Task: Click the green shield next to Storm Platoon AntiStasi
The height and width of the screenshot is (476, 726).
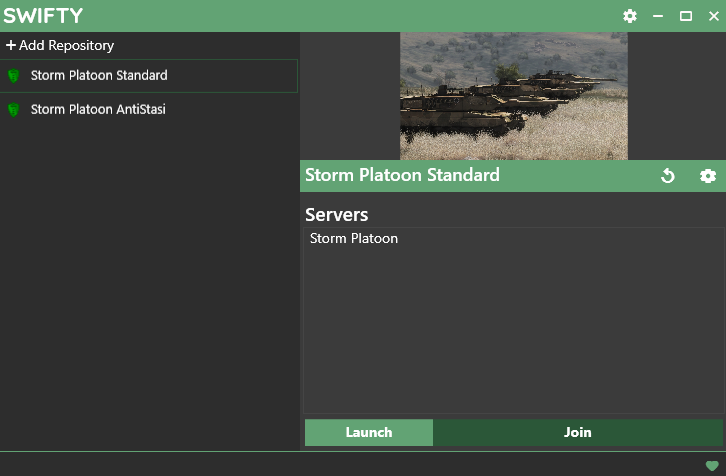Action: click(x=14, y=110)
